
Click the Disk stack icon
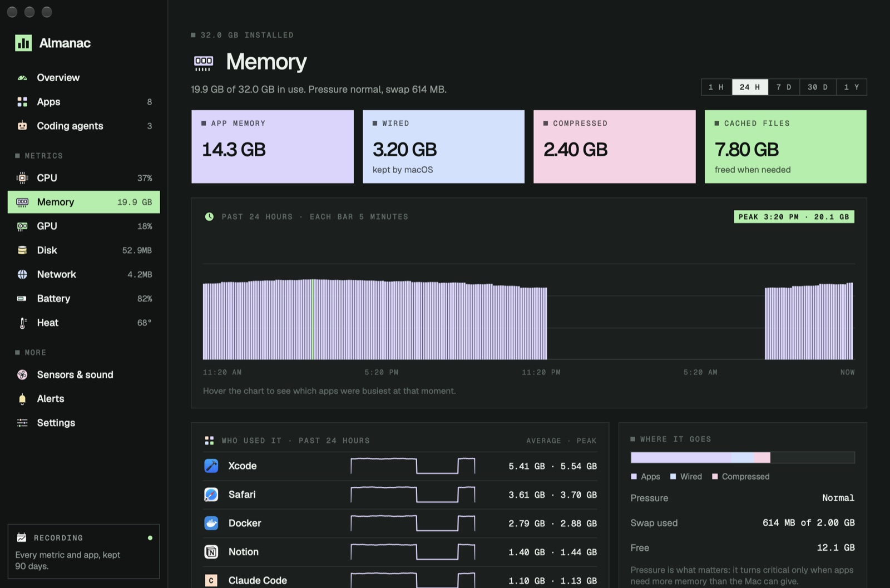click(22, 250)
